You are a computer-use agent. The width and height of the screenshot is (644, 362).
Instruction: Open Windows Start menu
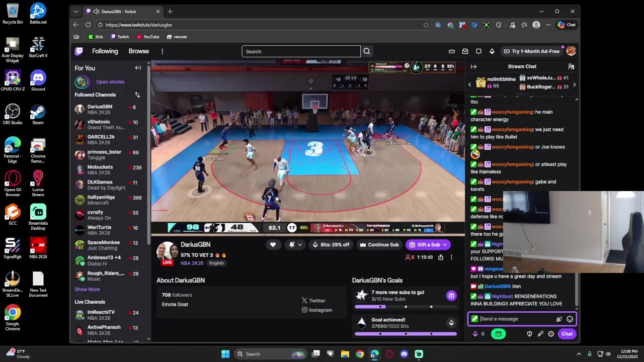point(225,354)
